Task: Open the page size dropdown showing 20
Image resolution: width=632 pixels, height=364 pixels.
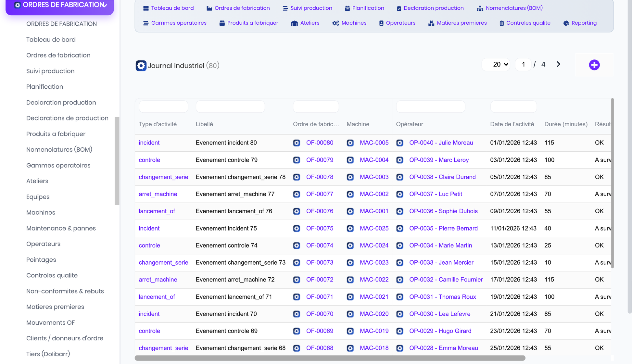Action: pyautogui.click(x=496, y=64)
